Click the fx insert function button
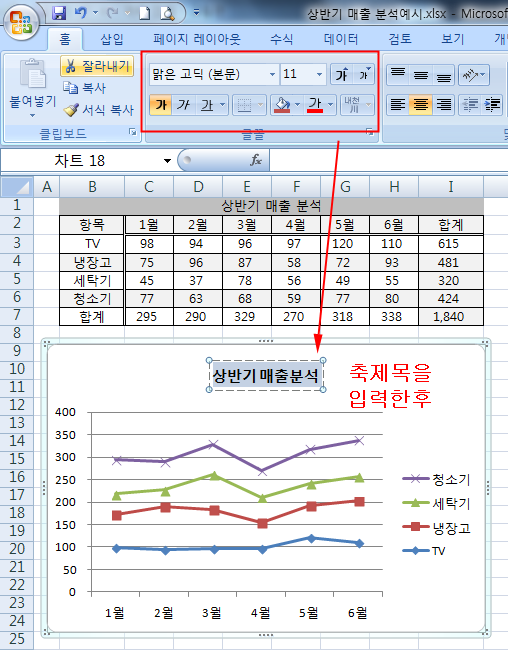508x650 pixels. point(255,160)
